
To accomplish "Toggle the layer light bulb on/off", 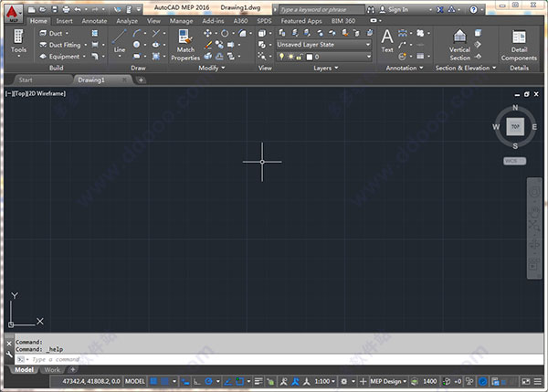I will 282,57.
